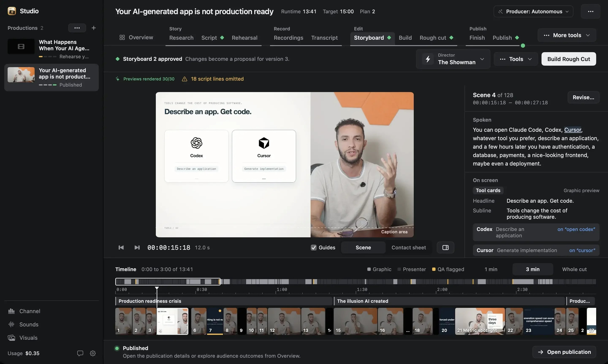This screenshot has height=364, width=608.
Task: Go to the Publish tab
Action: pyautogui.click(x=505, y=38)
